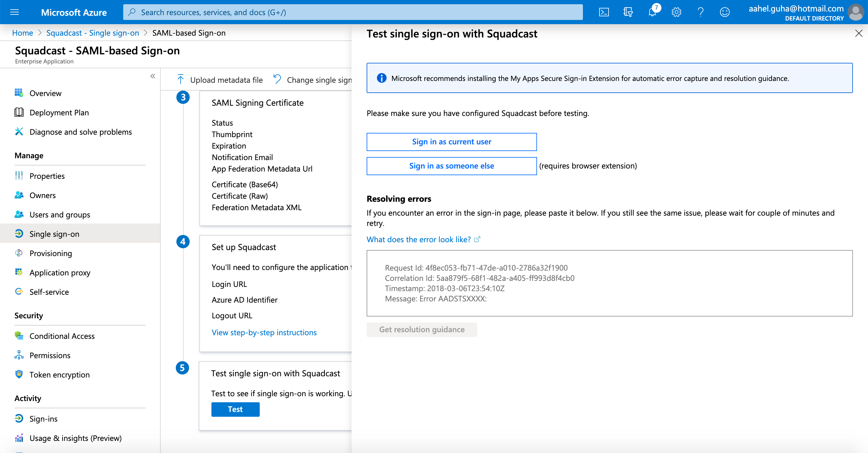Click Sign in as current user

(x=451, y=142)
